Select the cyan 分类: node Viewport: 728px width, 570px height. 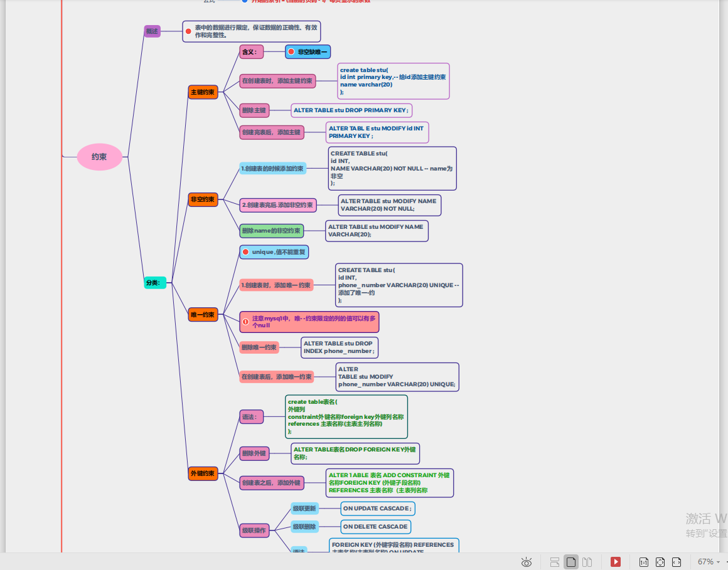(155, 282)
